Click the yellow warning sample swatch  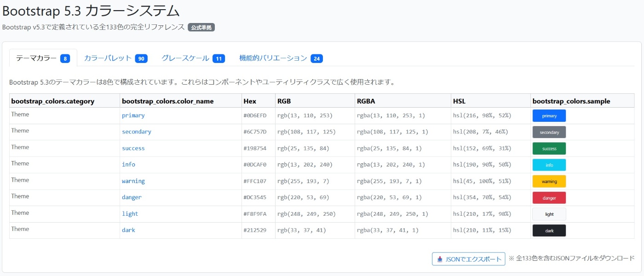tap(549, 181)
